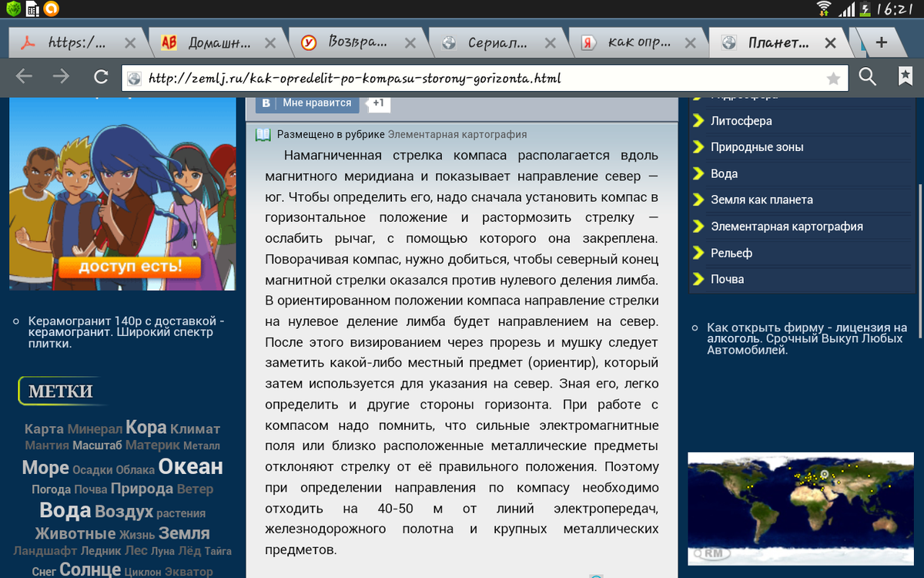Close the 'https:/...' PDF tab
924x578 pixels.
tap(131, 43)
